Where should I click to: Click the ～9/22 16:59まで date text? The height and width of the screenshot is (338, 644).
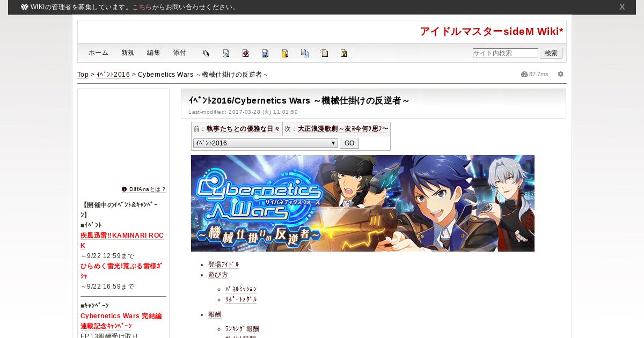pyautogui.click(x=107, y=286)
